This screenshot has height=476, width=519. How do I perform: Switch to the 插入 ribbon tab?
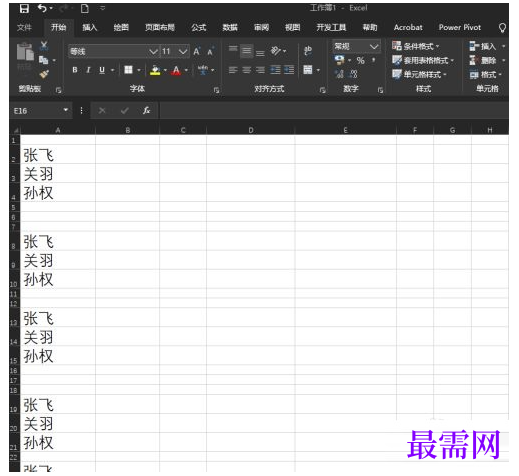pos(90,27)
